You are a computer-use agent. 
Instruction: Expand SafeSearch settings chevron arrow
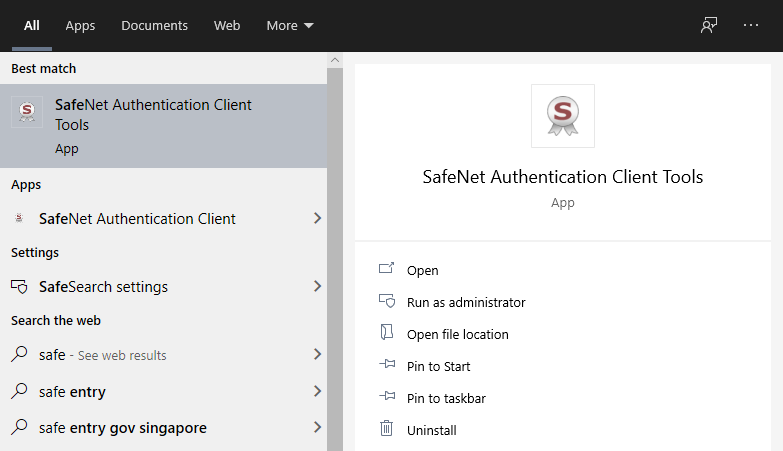pos(317,286)
